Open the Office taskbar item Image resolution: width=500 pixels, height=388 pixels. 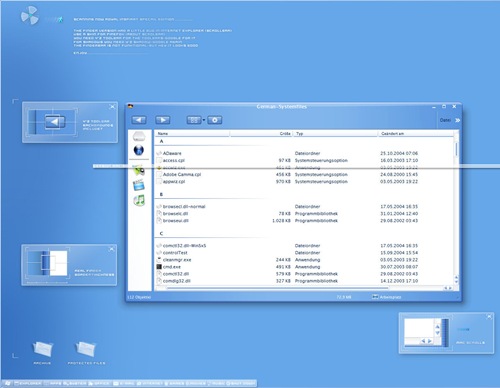pos(99,383)
